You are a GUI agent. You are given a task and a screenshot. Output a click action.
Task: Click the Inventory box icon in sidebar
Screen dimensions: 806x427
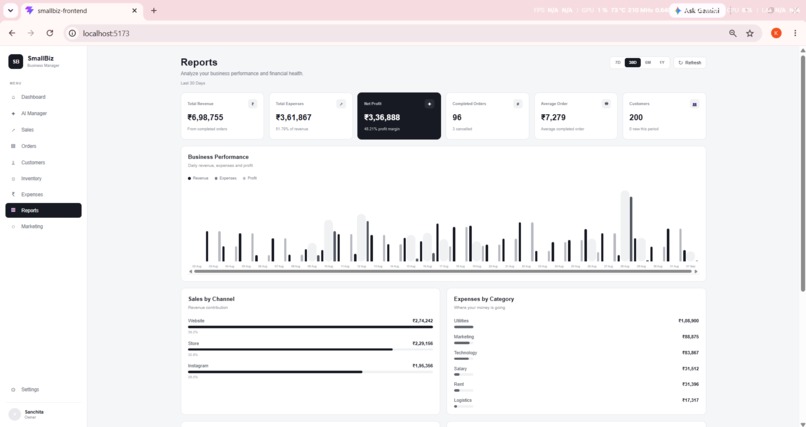(13, 179)
